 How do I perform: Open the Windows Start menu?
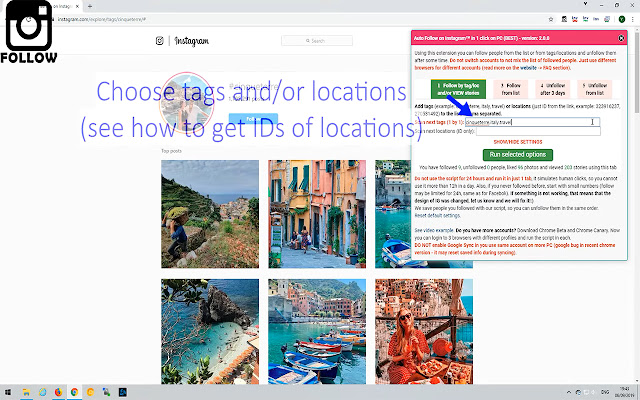coord(8,392)
